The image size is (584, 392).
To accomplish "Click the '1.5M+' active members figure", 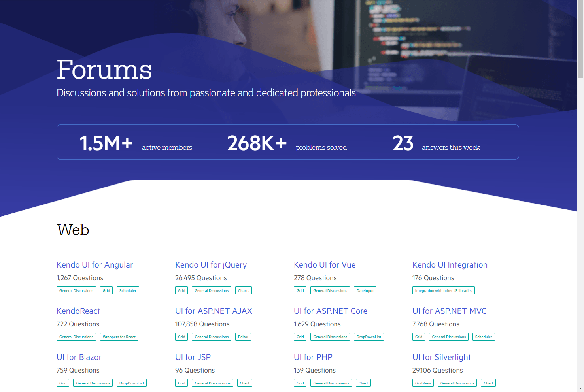I will (106, 143).
